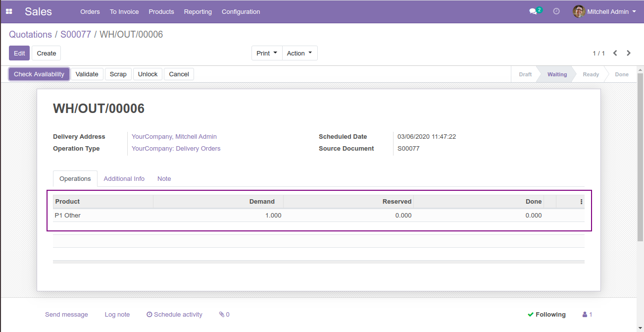Open Action dropdown
The image size is (644, 332).
299,53
